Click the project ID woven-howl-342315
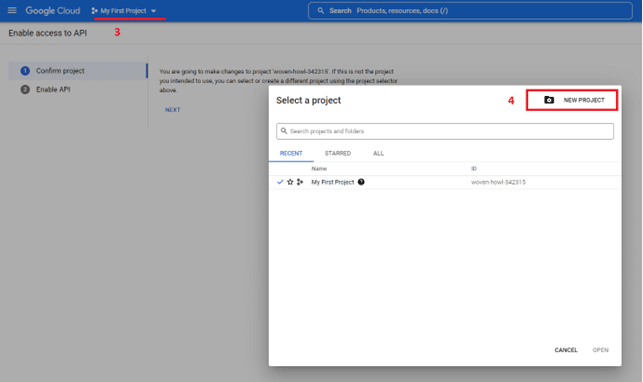 498,182
